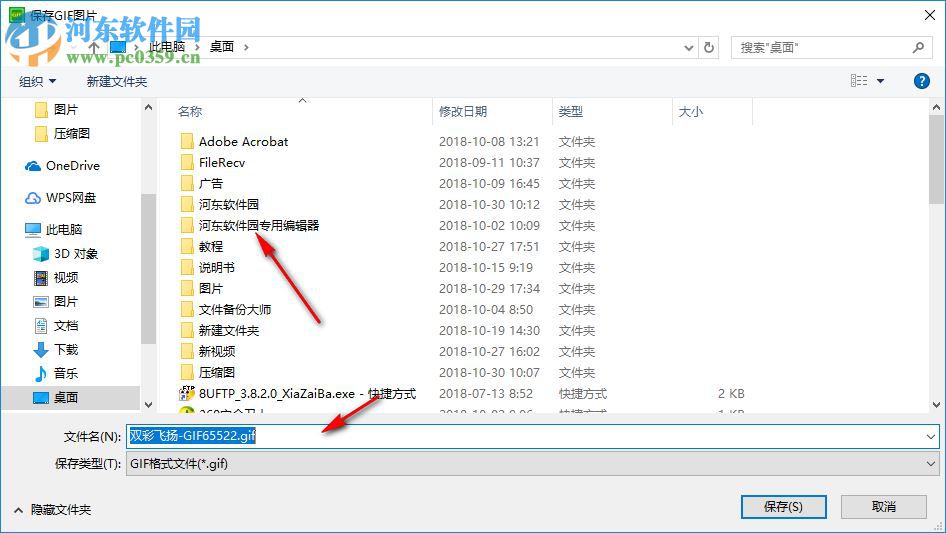946x533 pixels.
Task: Sort by the 大小 column header
Action: coord(691,112)
